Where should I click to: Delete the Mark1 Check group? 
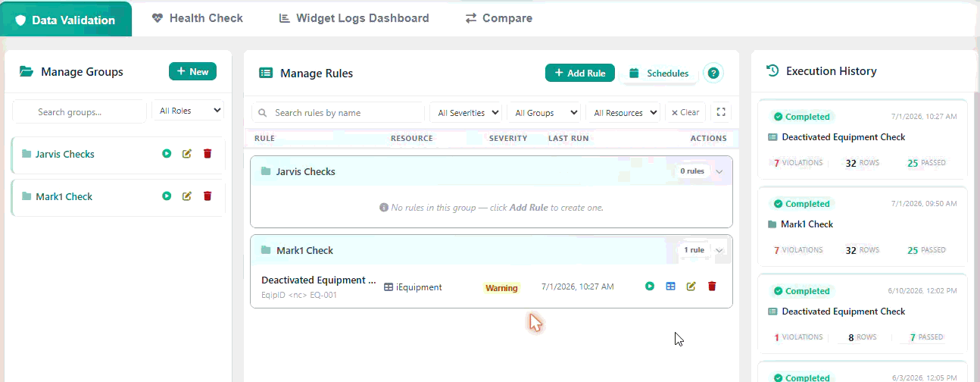208,196
